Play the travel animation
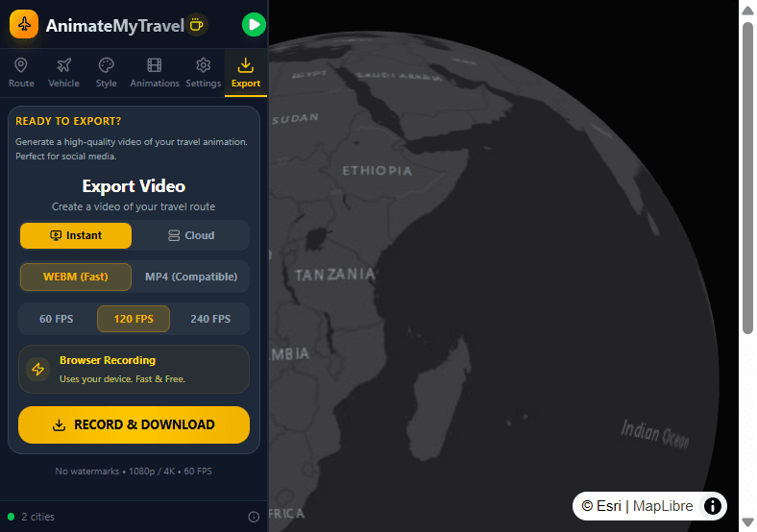757x532 pixels. (x=254, y=25)
